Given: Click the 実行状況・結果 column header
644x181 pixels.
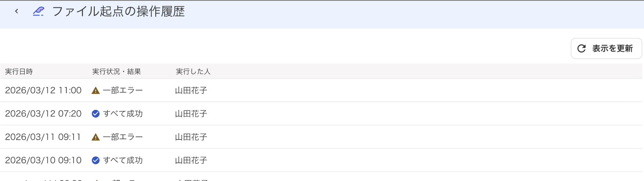Looking at the screenshot, I should tap(117, 72).
